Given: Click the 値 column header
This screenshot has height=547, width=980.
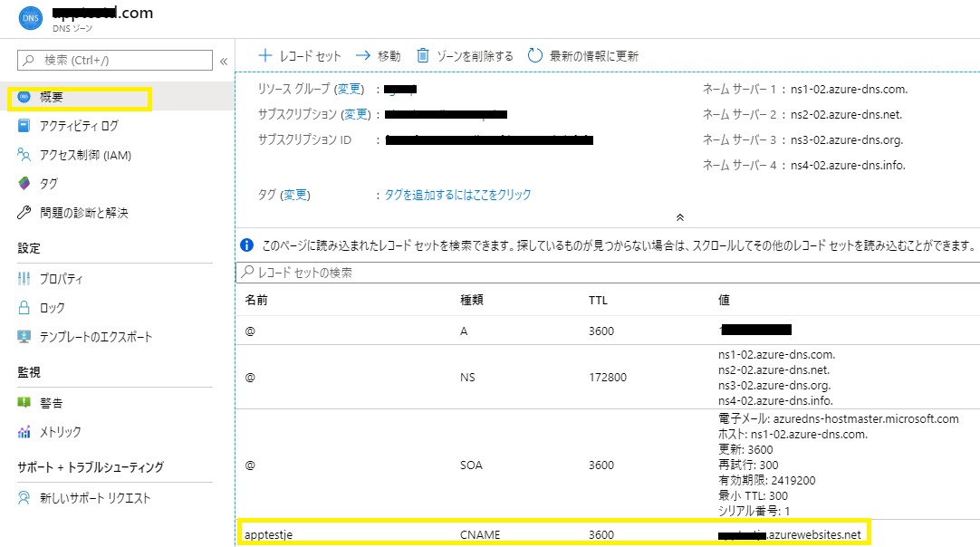Looking at the screenshot, I should [724, 300].
